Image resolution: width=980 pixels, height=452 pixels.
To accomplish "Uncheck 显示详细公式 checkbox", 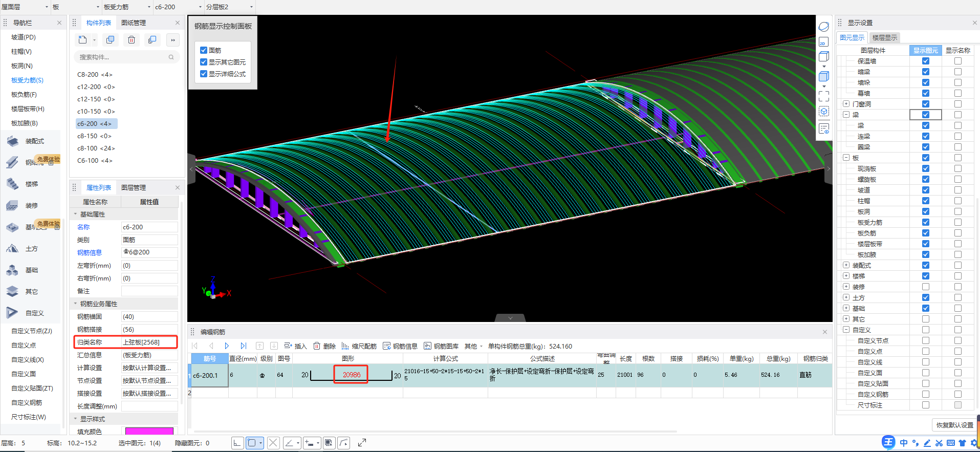I will point(204,74).
